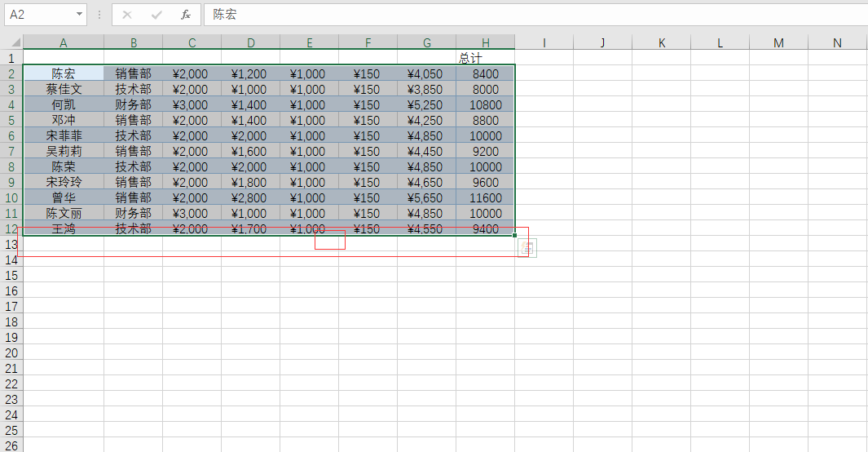
Task: Click the cell containing 陈宏
Action: (x=64, y=73)
